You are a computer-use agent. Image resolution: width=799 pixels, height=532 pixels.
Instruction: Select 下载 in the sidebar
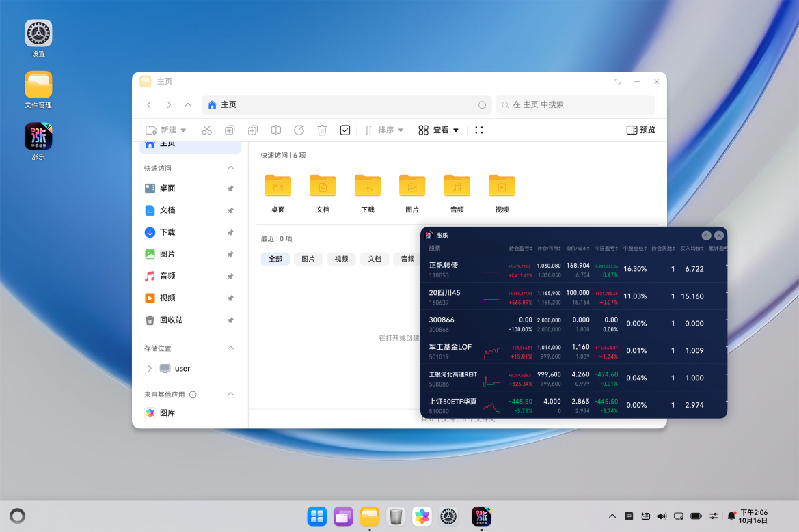[189, 232]
